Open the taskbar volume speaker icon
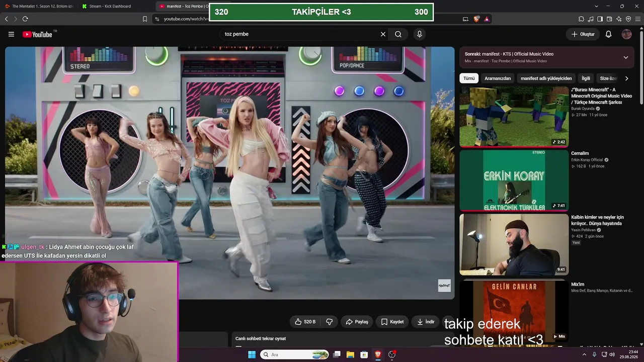Image resolution: width=644 pixels, height=362 pixels. coord(612,354)
